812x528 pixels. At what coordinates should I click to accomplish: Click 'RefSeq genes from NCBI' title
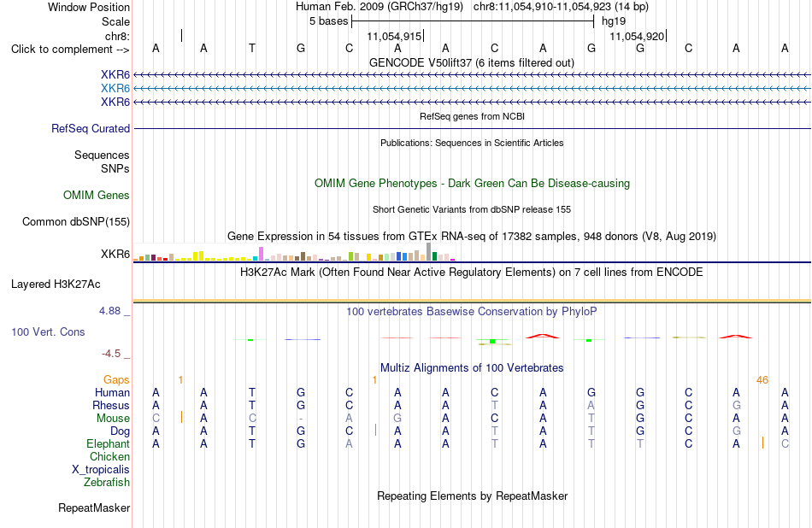(472, 116)
